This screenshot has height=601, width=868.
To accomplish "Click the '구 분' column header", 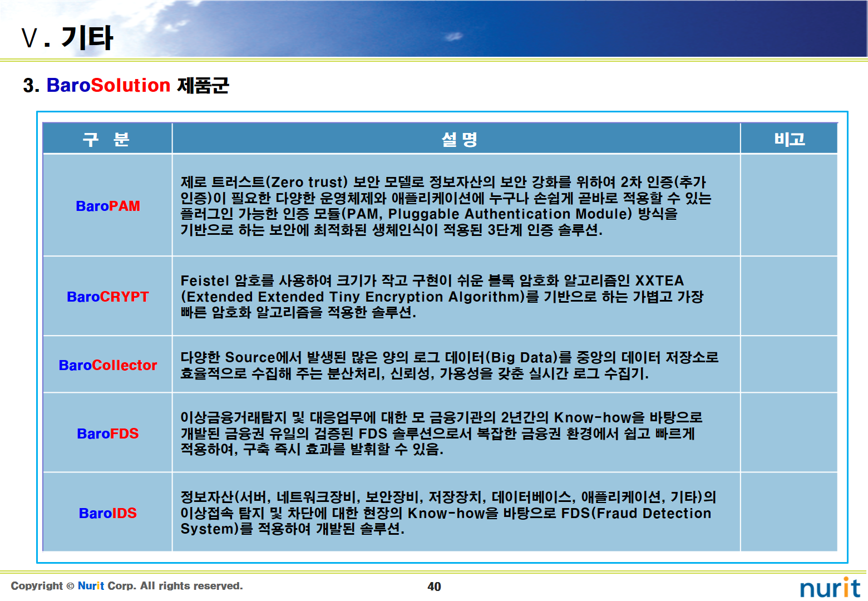I will (107, 139).
